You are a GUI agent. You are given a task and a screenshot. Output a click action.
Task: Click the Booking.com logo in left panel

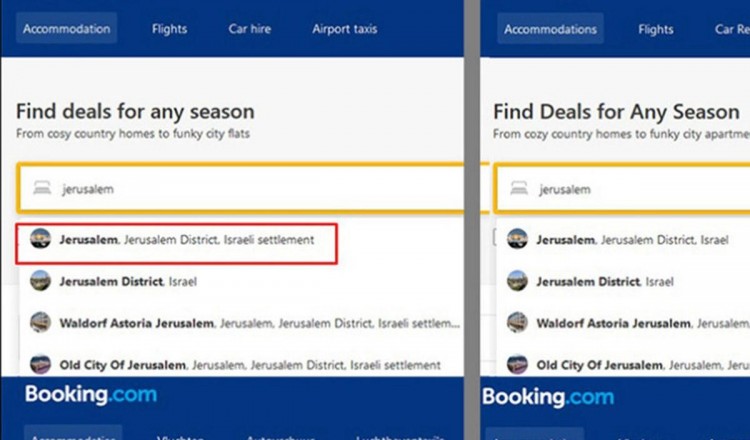(x=91, y=395)
